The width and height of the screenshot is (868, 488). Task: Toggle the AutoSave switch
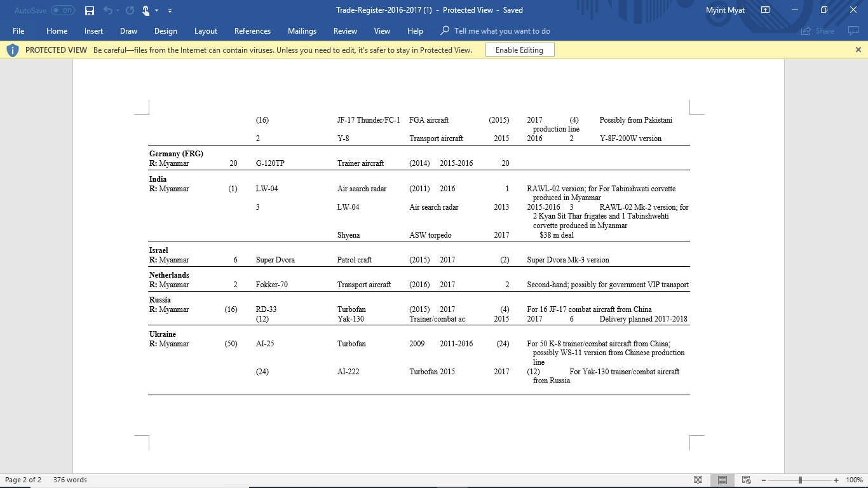pyautogui.click(x=62, y=10)
